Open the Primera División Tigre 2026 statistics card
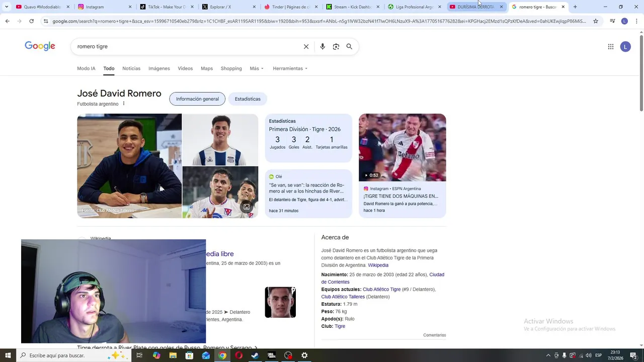Image resolution: width=644 pixels, height=362 pixels. click(308, 138)
